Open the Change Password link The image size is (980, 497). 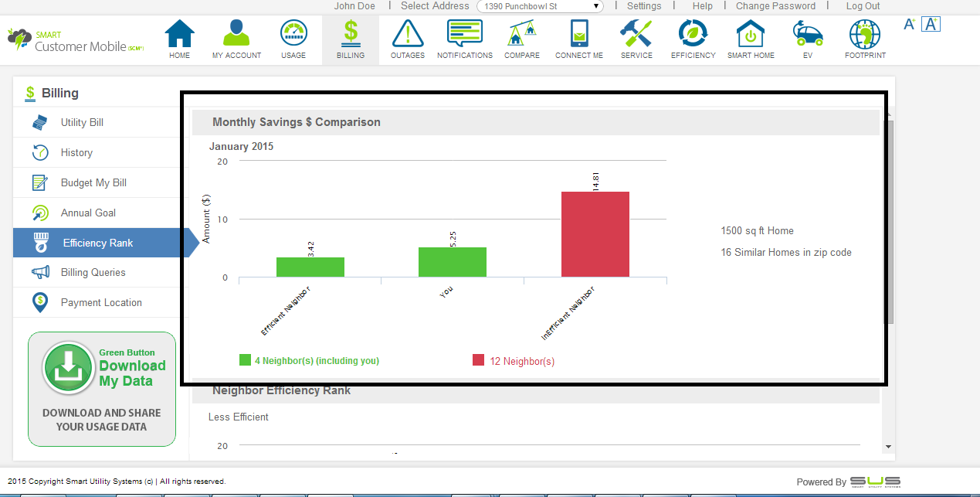775,6
